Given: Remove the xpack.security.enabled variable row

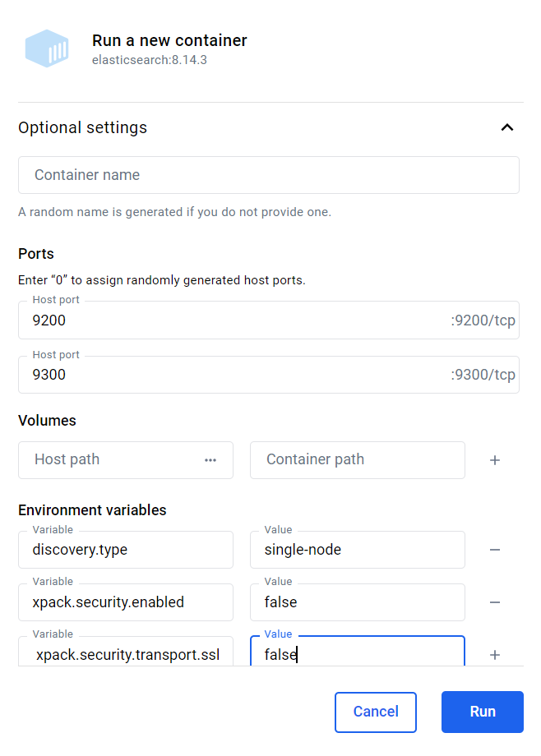Looking at the screenshot, I should pyautogui.click(x=495, y=602).
